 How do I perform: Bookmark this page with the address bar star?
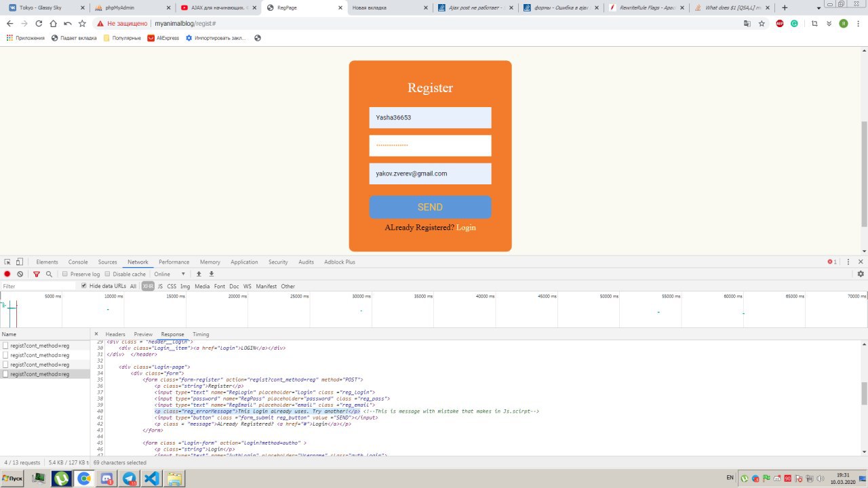click(x=762, y=23)
